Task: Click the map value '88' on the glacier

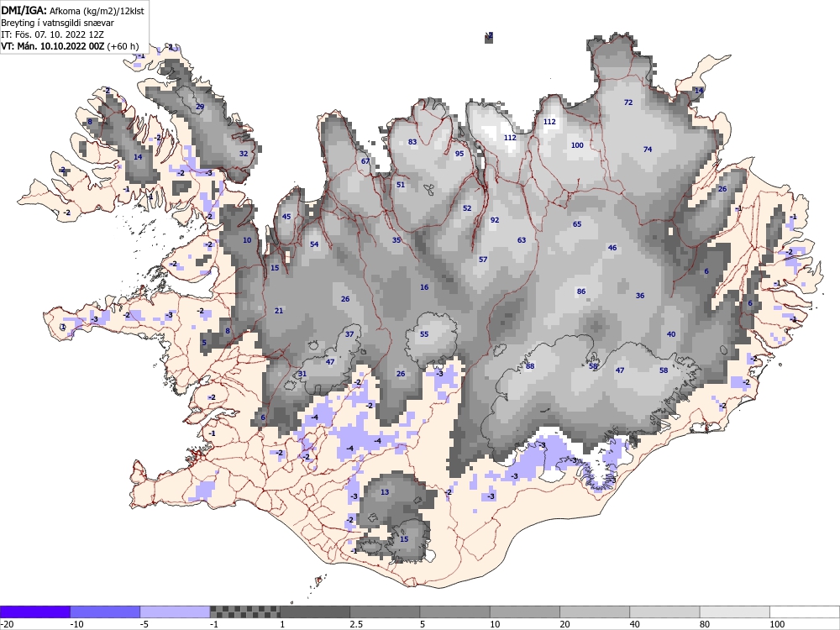Action: coord(530,366)
